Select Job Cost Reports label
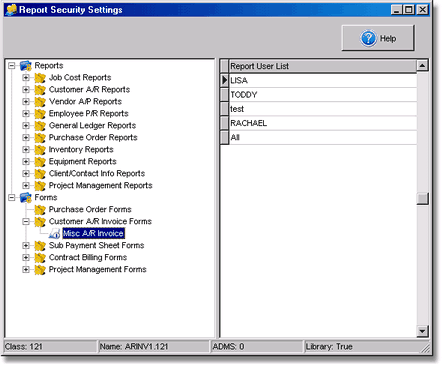This screenshot has width=443, height=366. click(80, 78)
